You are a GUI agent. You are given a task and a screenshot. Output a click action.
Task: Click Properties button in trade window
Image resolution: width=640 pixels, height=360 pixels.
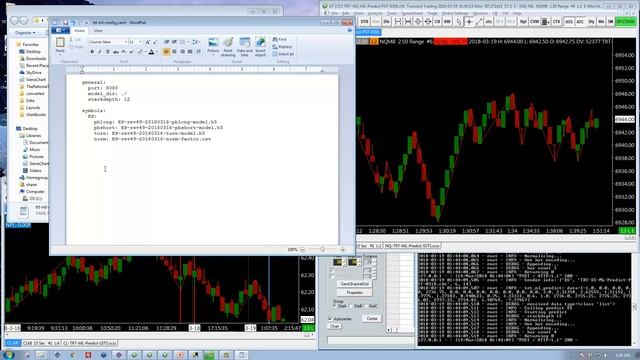[x=355, y=293]
